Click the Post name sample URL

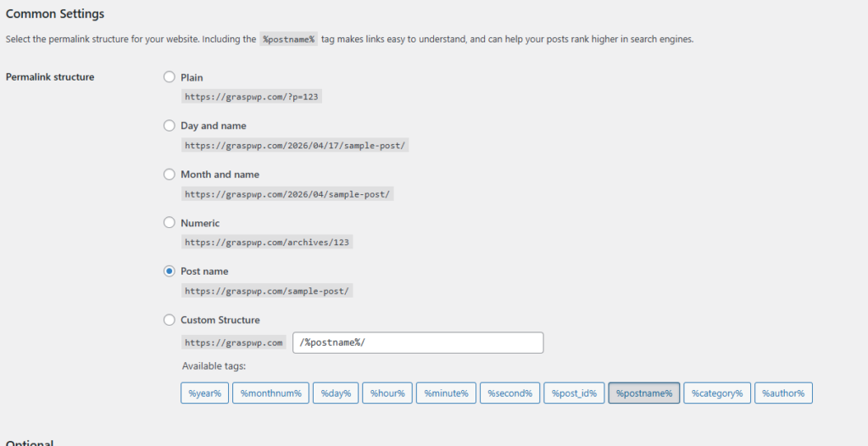267,291
